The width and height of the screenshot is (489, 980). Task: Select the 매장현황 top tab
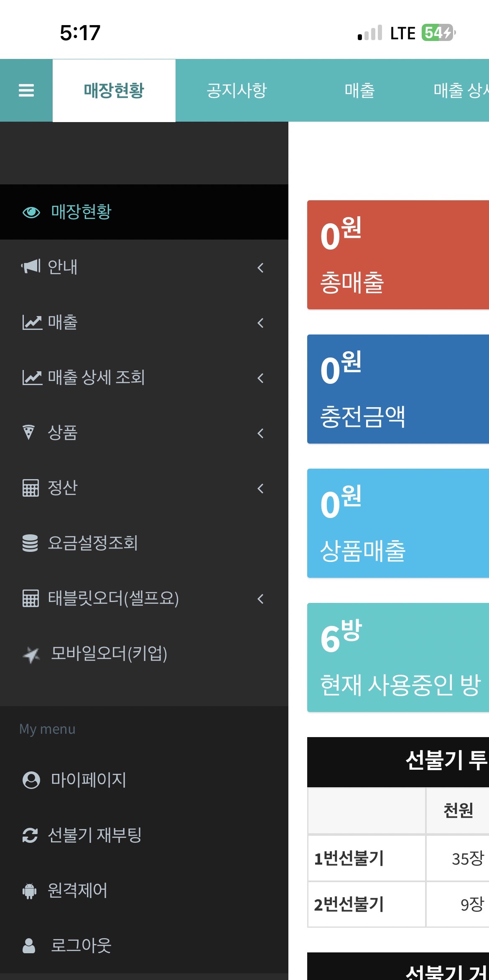[114, 90]
